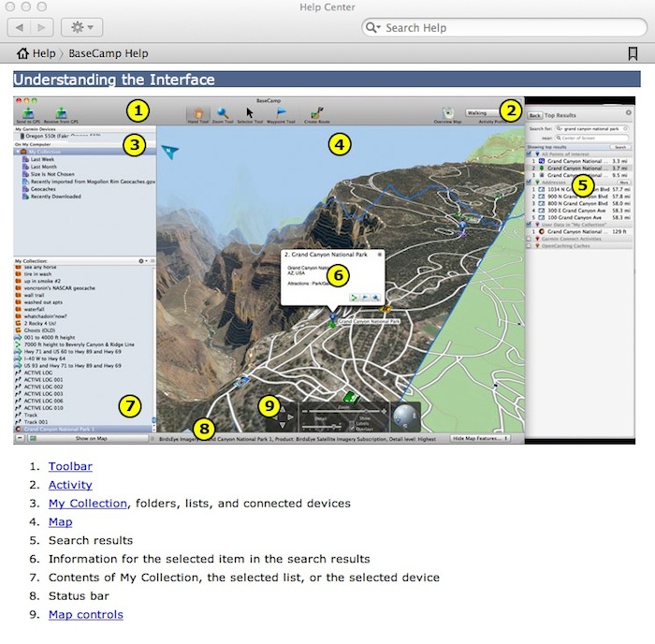The height and width of the screenshot is (644, 655).
Task: Adjust the map Zoom slider
Action: point(343,412)
